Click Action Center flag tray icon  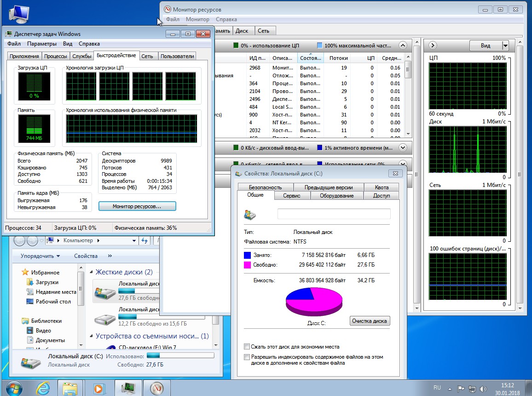point(461,388)
